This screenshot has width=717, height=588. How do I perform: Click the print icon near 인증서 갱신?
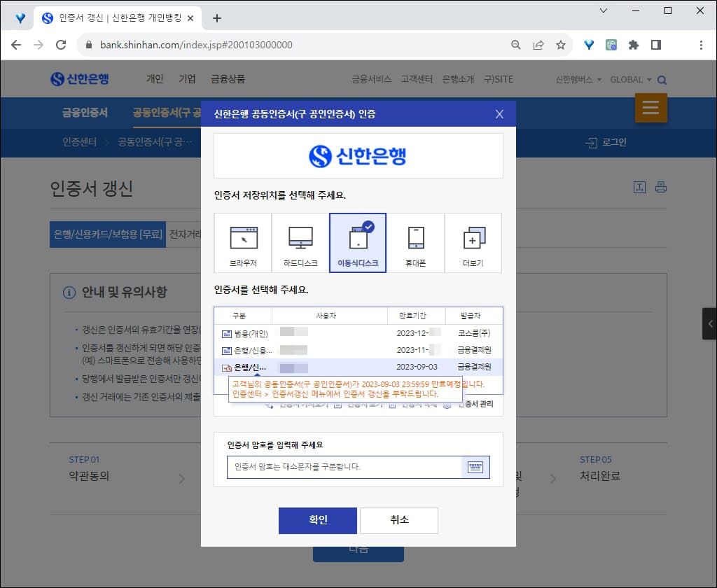660,187
